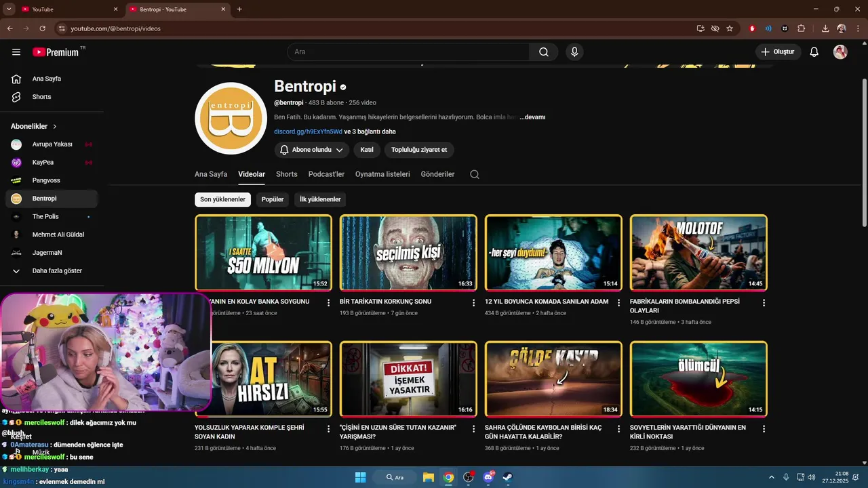Open options for ÇİŞİNİ EN UZUN SÜRE video

pos(473,429)
